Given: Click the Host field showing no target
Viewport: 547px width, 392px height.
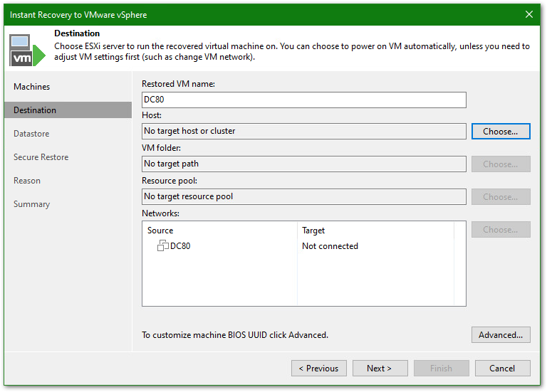Looking at the screenshot, I should (303, 132).
